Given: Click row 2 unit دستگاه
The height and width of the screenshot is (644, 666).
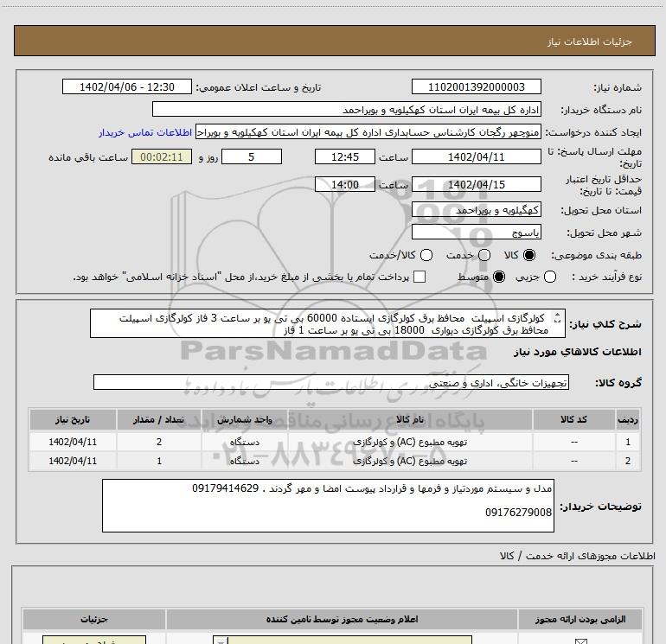Looking at the screenshot, I should 245,461.
